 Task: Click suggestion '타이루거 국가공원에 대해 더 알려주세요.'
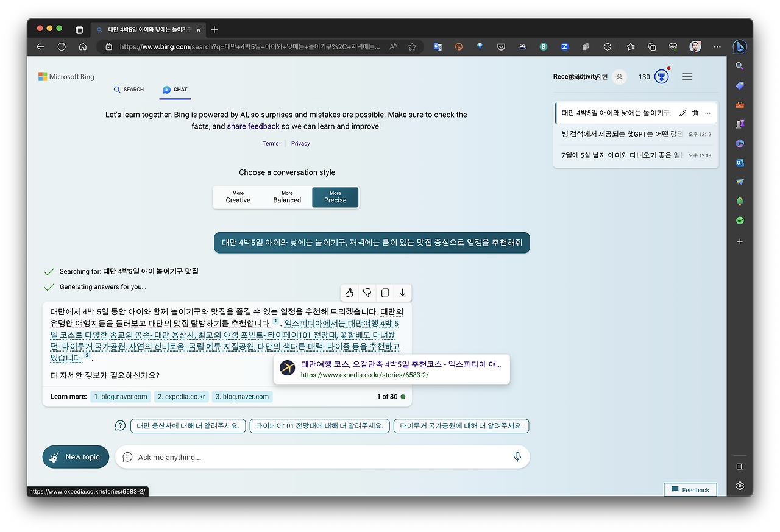[x=461, y=426]
